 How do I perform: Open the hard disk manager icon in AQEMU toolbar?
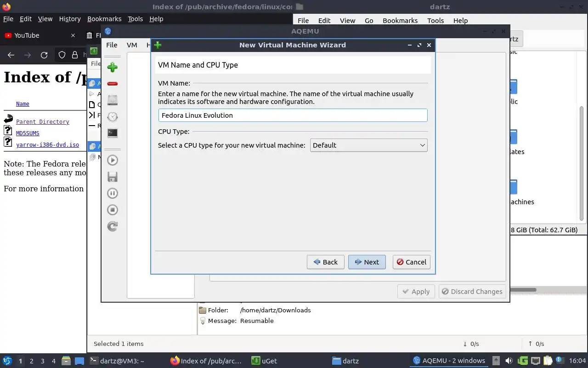point(113,100)
